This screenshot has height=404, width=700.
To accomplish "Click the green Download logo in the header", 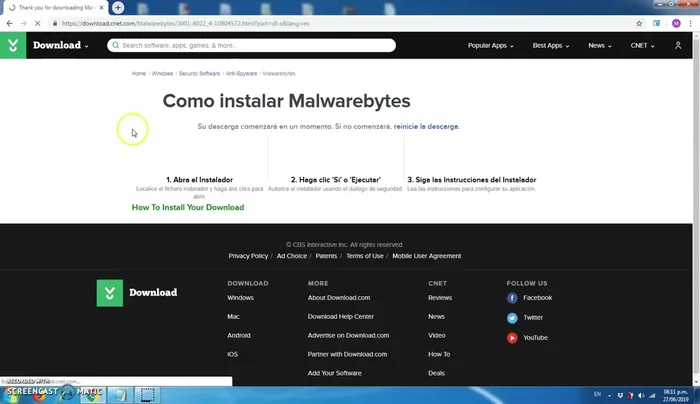I will [13, 45].
